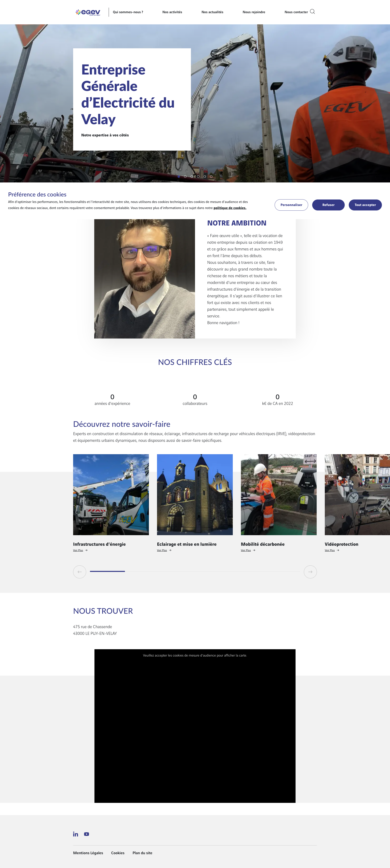Click the Infrastructures d'énergie card title
390x868 pixels.
(x=99, y=544)
